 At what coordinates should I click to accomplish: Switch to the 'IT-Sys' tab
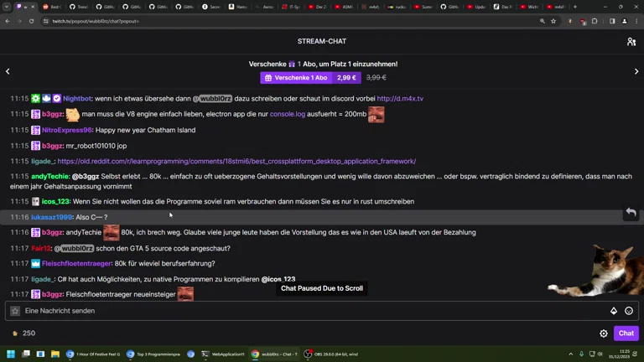pos(291,7)
